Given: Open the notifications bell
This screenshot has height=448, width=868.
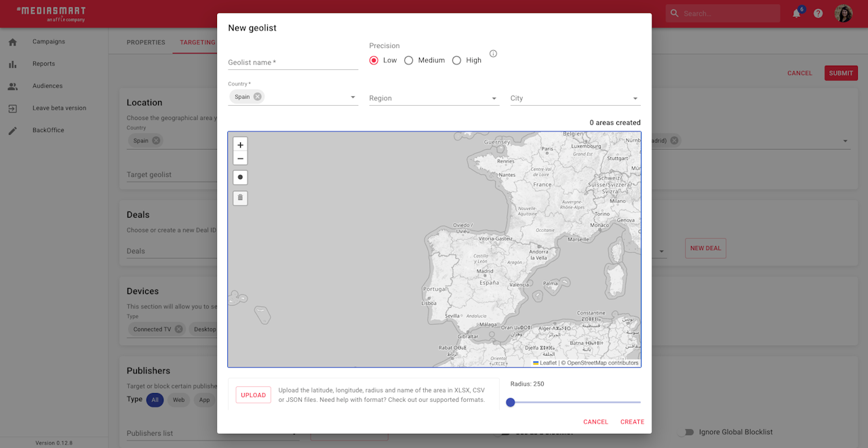Looking at the screenshot, I should (x=796, y=14).
